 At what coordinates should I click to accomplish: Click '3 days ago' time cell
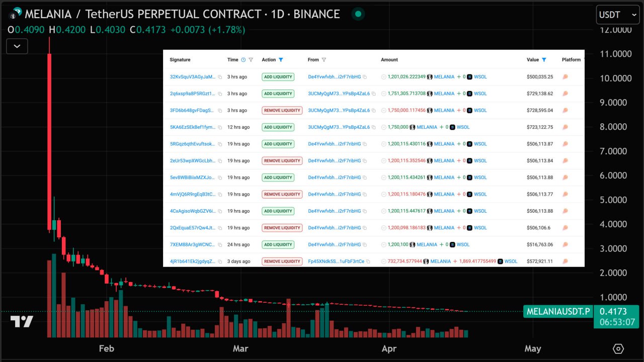pos(238,261)
